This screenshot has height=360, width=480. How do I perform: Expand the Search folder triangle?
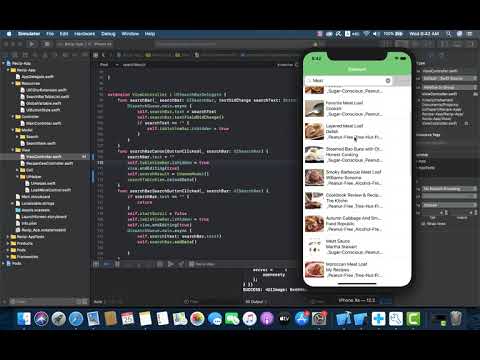pyautogui.click(x=17, y=137)
